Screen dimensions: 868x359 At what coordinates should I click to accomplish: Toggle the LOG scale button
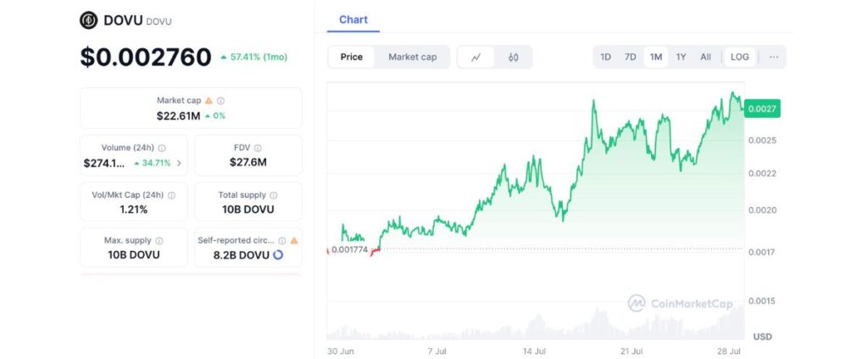click(x=739, y=57)
